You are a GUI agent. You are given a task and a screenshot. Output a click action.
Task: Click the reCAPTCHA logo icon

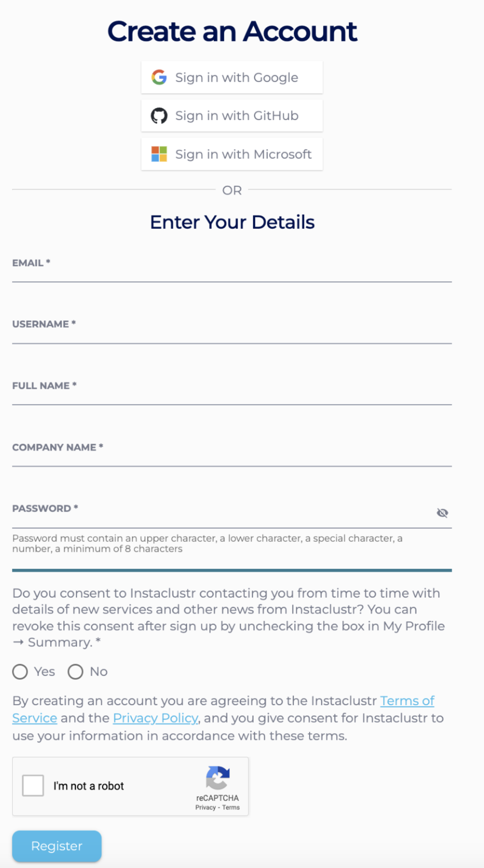tap(218, 778)
